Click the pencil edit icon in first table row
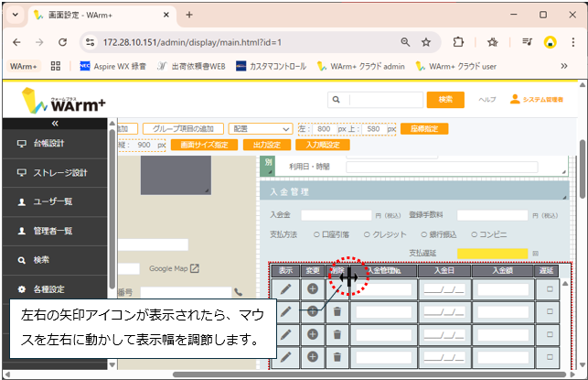This screenshot has height=380, width=588. pos(286,288)
